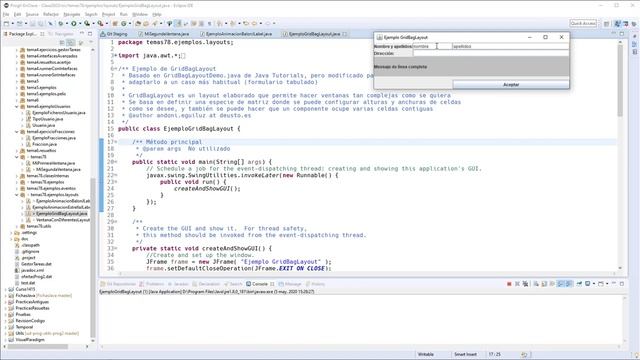640x360 pixels.
Task: Click the Collapse All icon in Package Explorer
Action: [x=62, y=42]
